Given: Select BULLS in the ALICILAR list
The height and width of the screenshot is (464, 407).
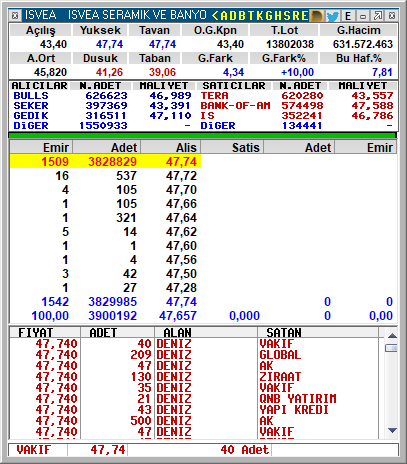Looking at the screenshot, I should (31, 96).
